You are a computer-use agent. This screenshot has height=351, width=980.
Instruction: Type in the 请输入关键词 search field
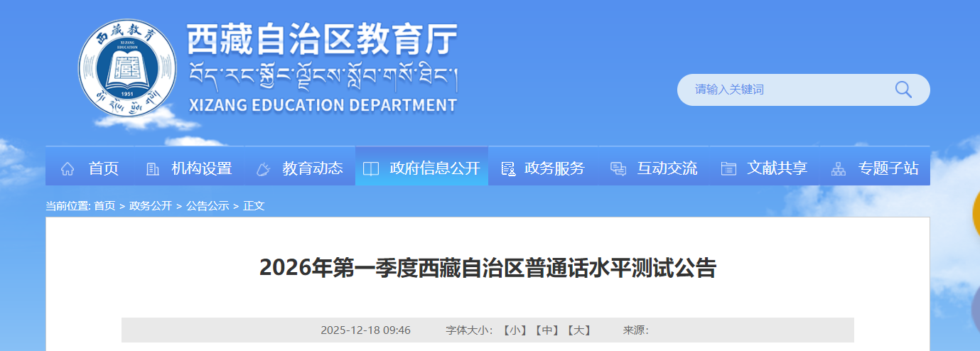click(782, 90)
